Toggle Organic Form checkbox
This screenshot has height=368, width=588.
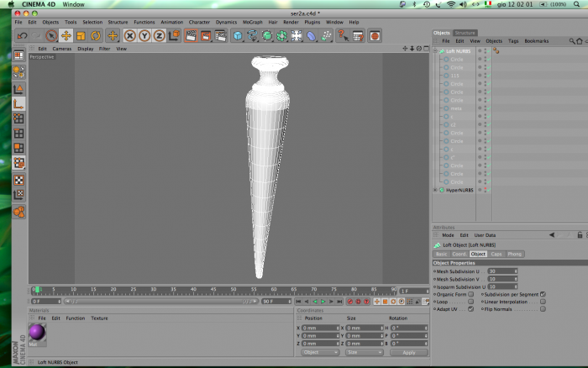(471, 294)
